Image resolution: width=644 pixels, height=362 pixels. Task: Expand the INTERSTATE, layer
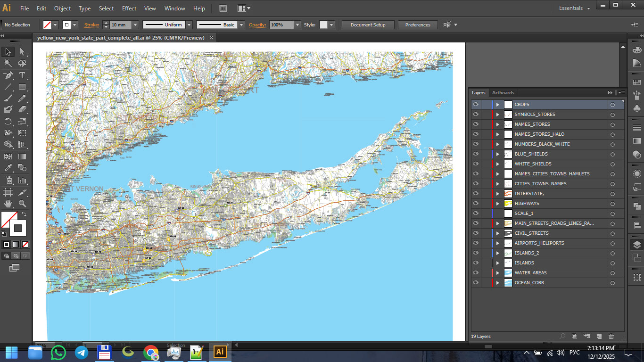497,194
